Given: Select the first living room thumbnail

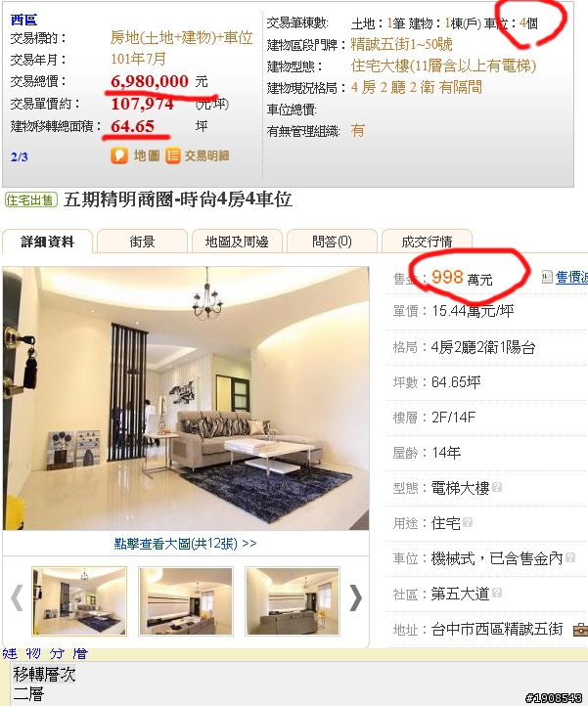Looking at the screenshot, I should 79,601.
